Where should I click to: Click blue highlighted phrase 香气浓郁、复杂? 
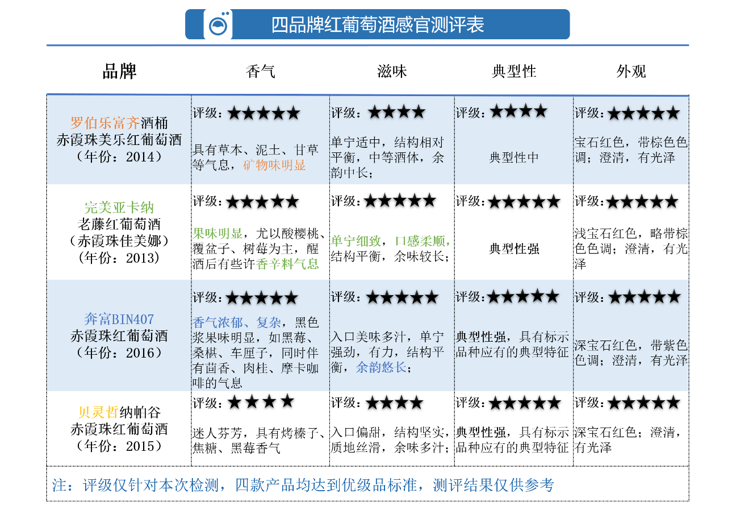[237, 323]
